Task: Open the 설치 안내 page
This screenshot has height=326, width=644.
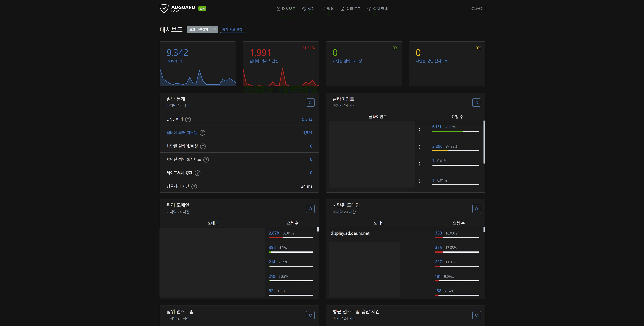Action: 378,9
